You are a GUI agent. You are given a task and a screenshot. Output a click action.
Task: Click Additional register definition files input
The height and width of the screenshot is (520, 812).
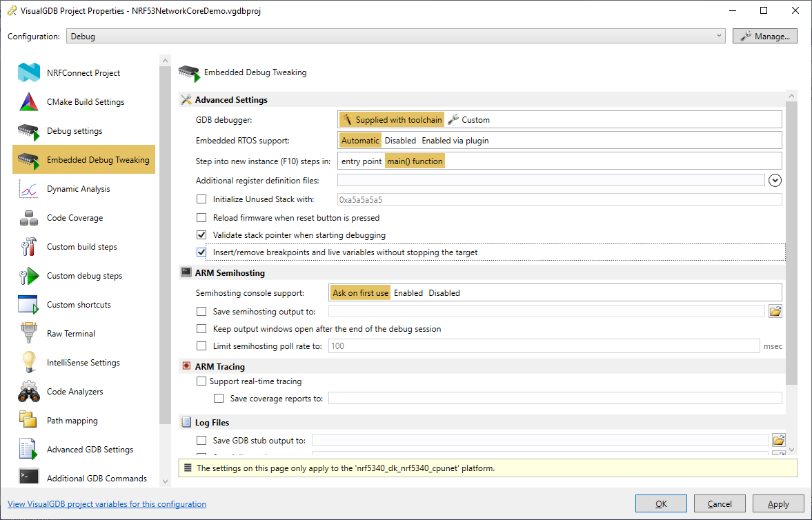[551, 180]
